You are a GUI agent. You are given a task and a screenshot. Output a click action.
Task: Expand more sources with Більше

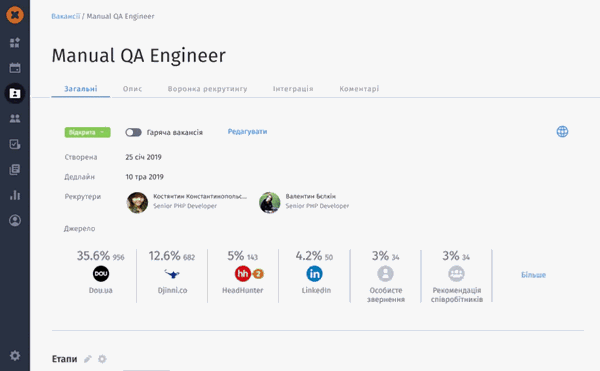[533, 275]
